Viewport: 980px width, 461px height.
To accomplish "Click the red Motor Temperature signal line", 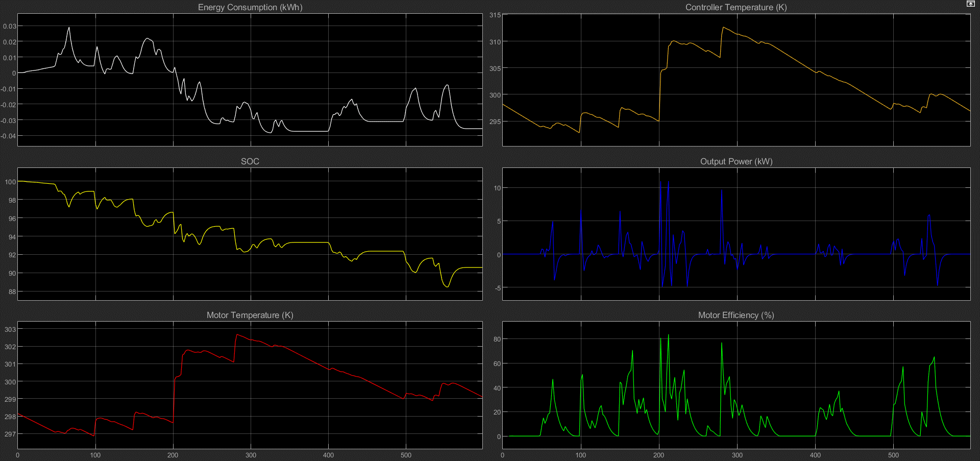I will click(306, 357).
